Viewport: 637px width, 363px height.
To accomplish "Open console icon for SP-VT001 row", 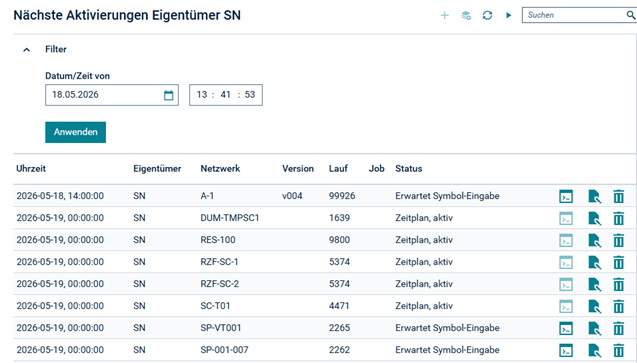I will 566,328.
